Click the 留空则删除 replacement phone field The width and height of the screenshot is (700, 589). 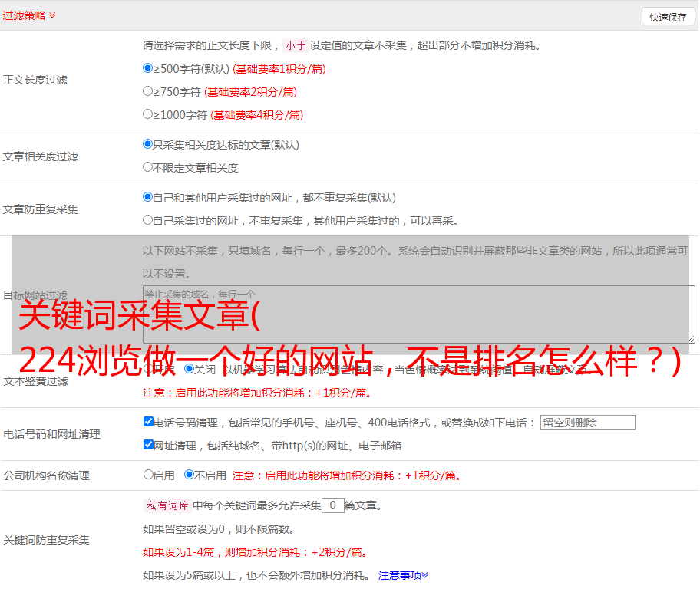(x=587, y=423)
